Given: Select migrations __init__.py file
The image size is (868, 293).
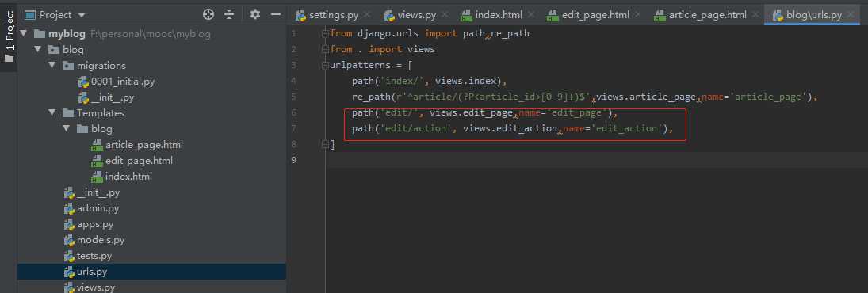Looking at the screenshot, I should click(113, 97).
